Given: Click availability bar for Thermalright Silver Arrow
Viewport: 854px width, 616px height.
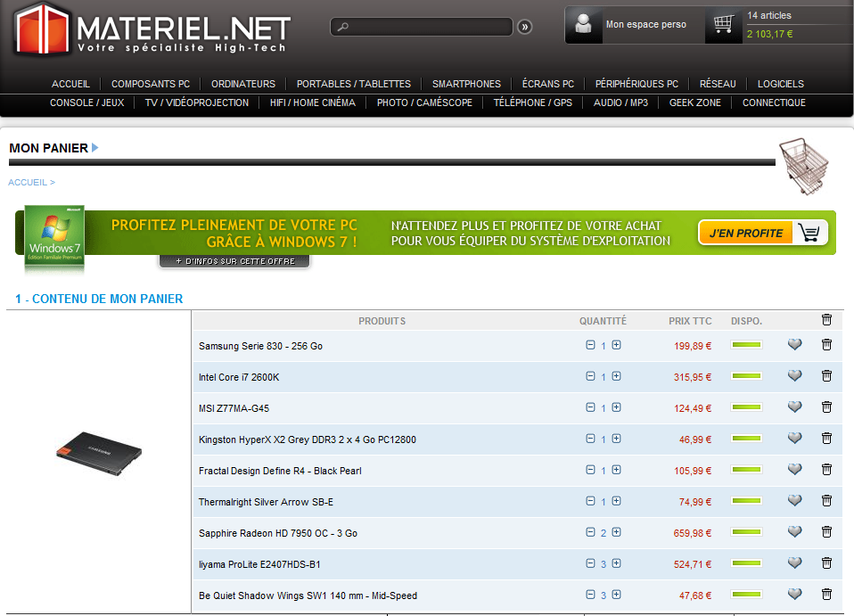Looking at the screenshot, I should (746, 501).
